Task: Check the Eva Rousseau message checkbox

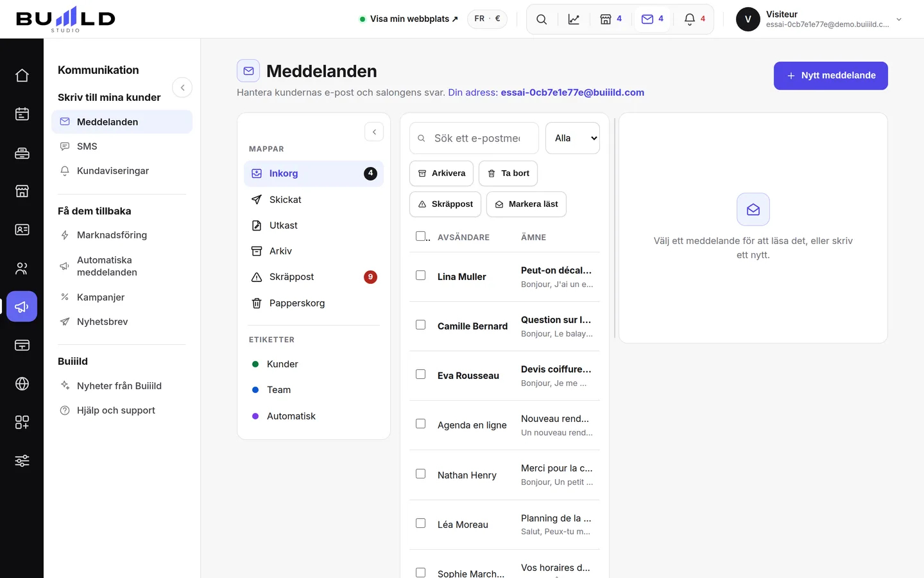Action: [420, 374]
